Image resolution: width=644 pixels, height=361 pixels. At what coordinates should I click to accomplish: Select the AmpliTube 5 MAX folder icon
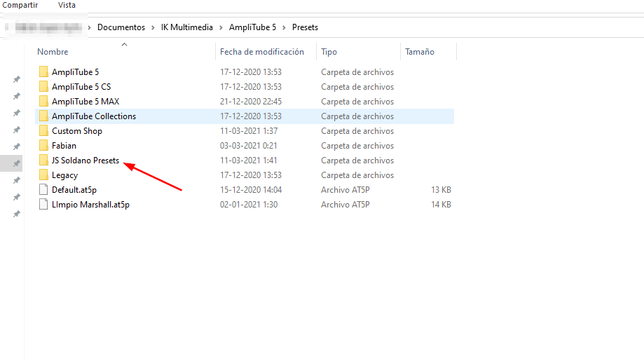(x=43, y=102)
